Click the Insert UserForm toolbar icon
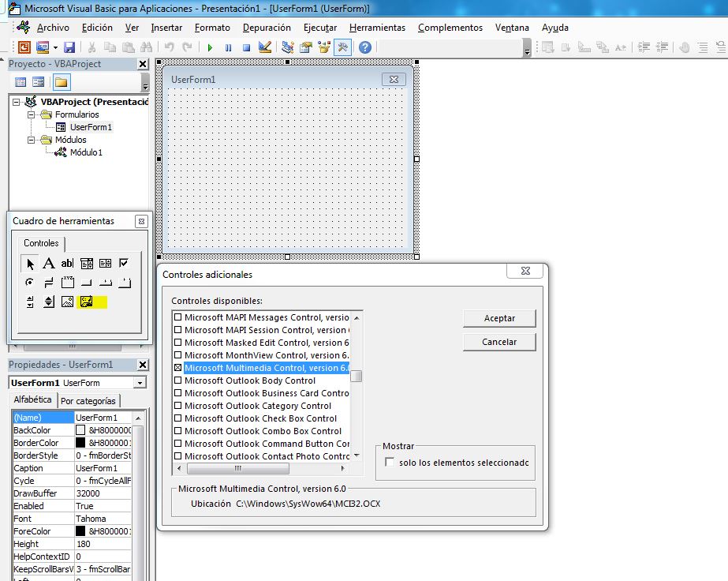The width and height of the screenshot is (728, 581). [43, 47]
